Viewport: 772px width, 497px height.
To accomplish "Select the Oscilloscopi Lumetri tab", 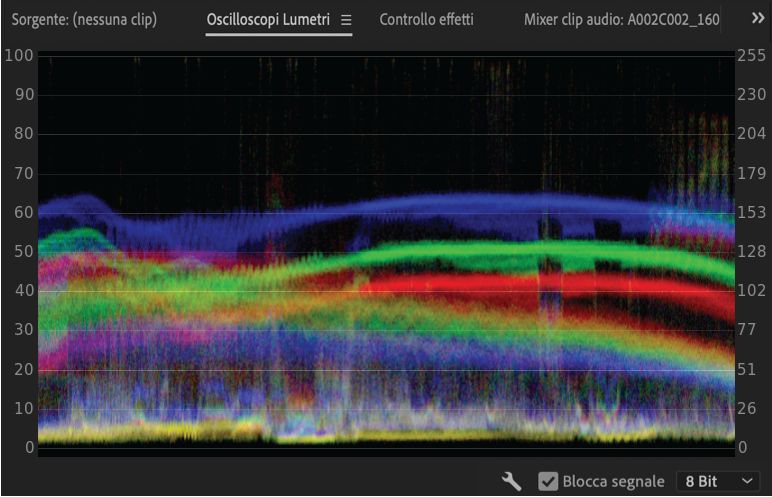I will click(x=268, y=20).
